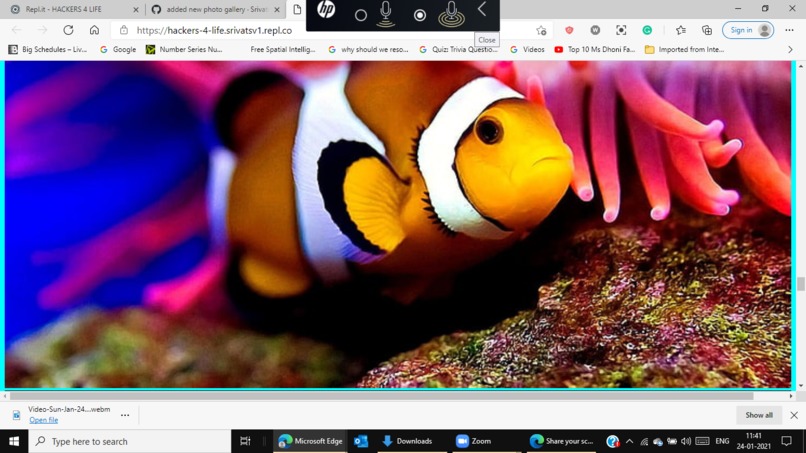This screenshot has height=453, width=806.
Task: Open the grey W extension icon
Action: (x=595, y=30)
